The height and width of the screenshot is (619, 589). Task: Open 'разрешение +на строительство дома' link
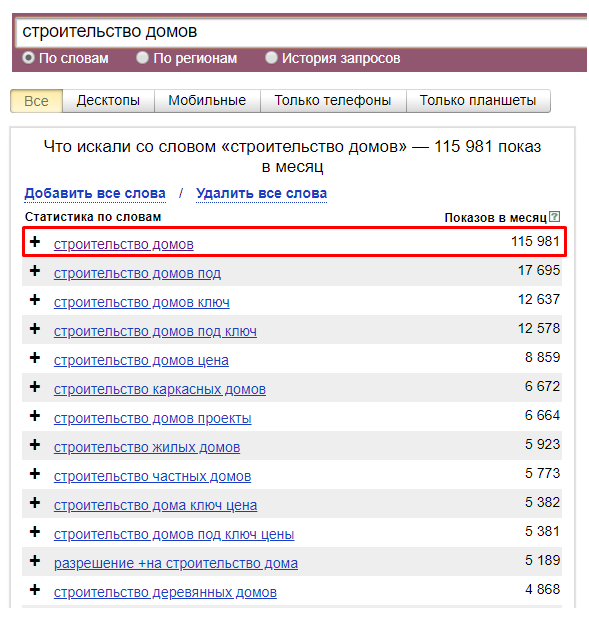[x=176, y=563]
